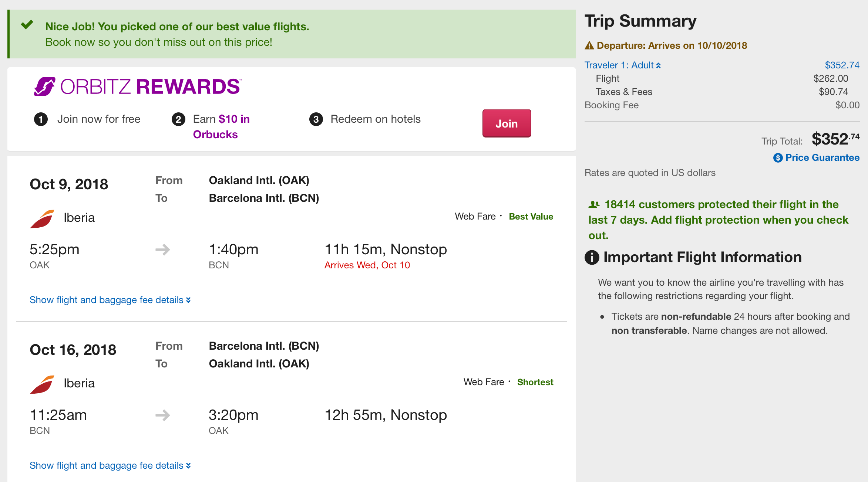Expand Oct 9 flight and baggage fee details
The image size is (868, 482).
[x=110, y=300]
